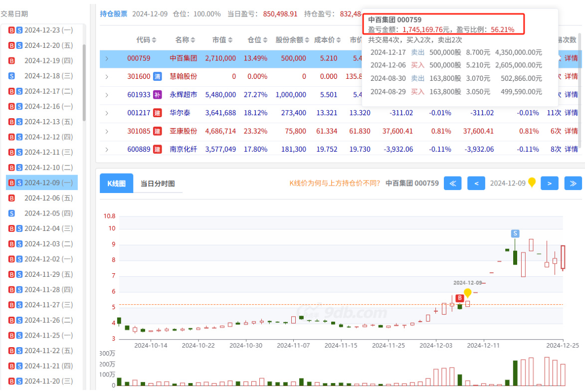585x392 pixels.
Task: Select trade date 2024-11-25 in list
Action: tap(42, 336)
